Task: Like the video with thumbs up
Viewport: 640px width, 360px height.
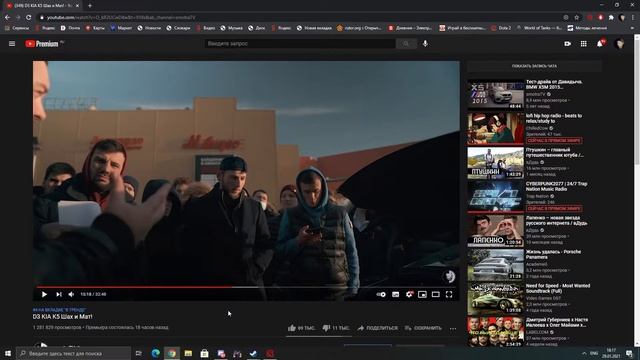Action: point(301,328)
